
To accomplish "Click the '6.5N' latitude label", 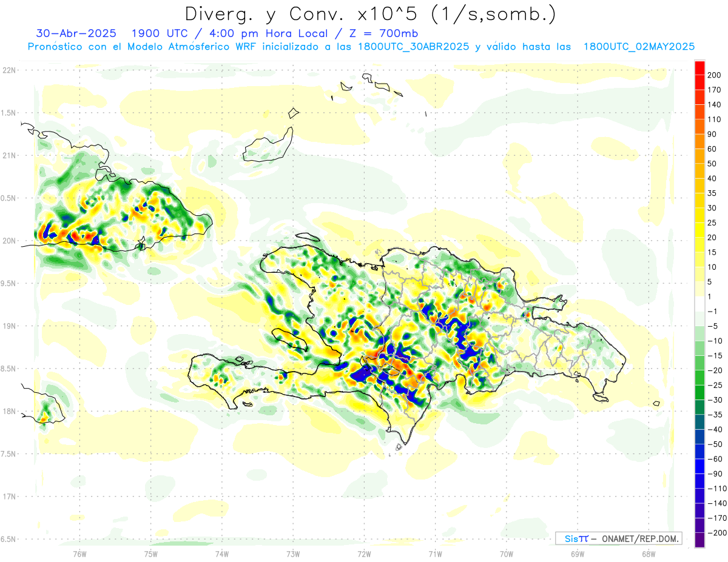I will pyautogui.click(x=8, y=540).
